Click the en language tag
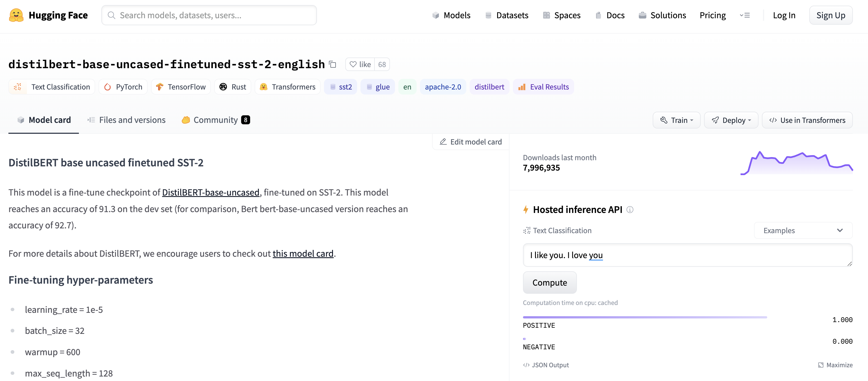Viewport: 868px width, 381px height. pos(407,87)
